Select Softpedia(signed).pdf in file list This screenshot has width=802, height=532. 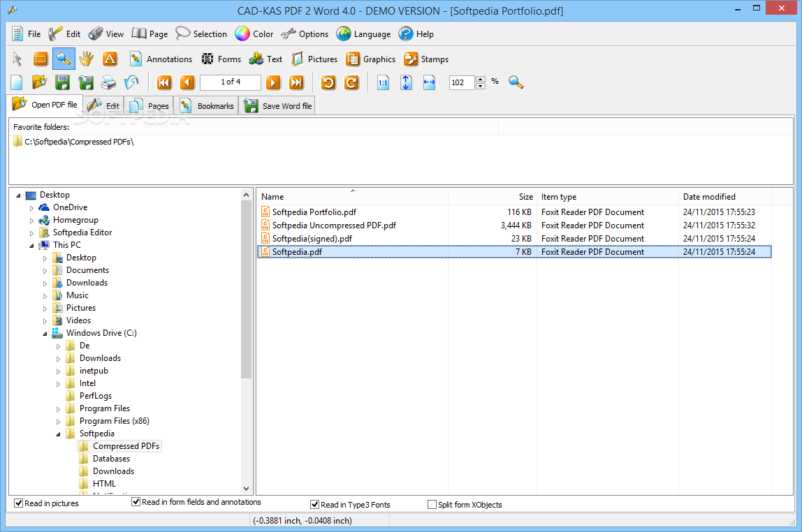tap(312, 239)
